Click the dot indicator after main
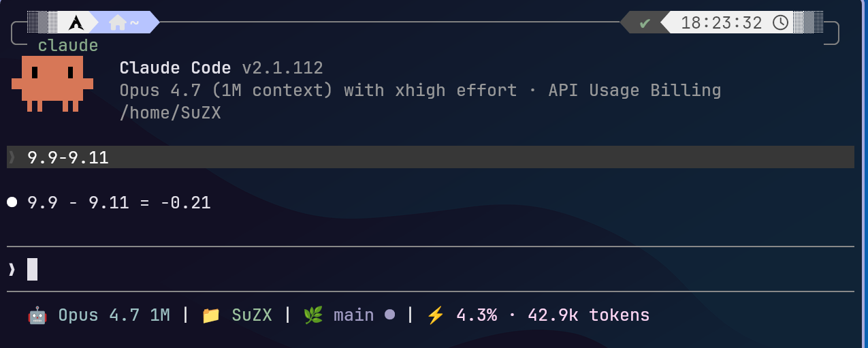 pos(389,315)
